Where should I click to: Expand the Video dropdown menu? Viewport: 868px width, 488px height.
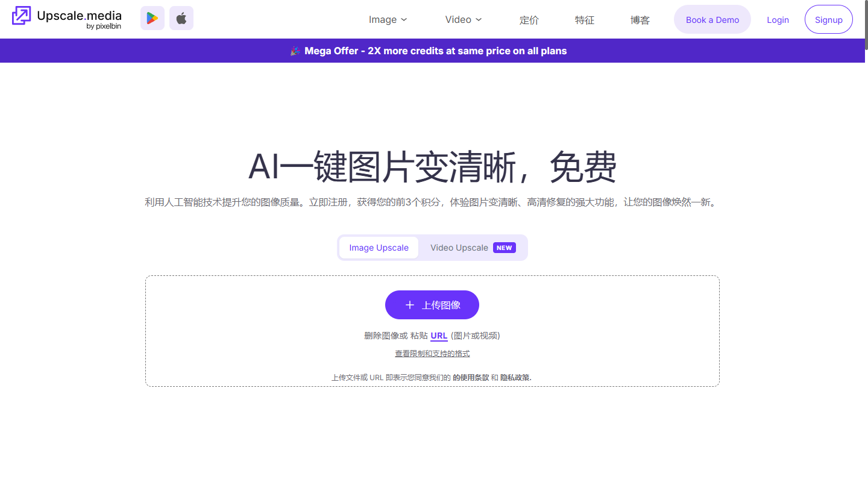pos(464,19)
